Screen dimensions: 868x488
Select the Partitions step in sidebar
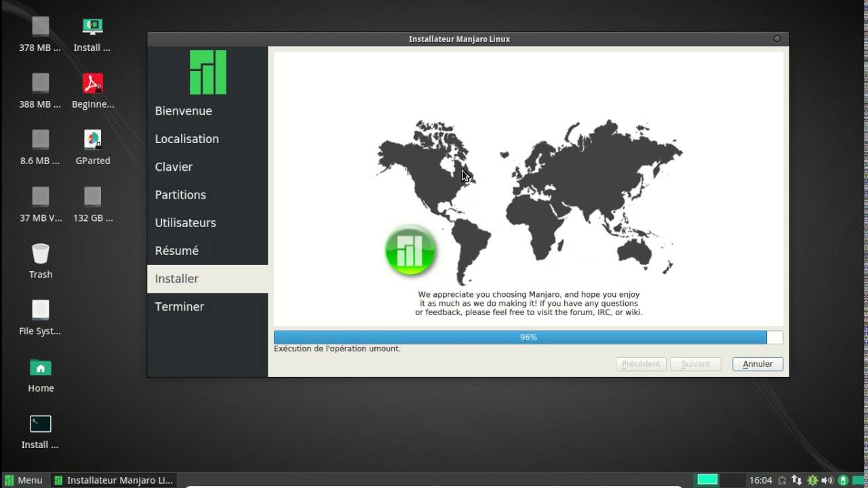(208, 195)
